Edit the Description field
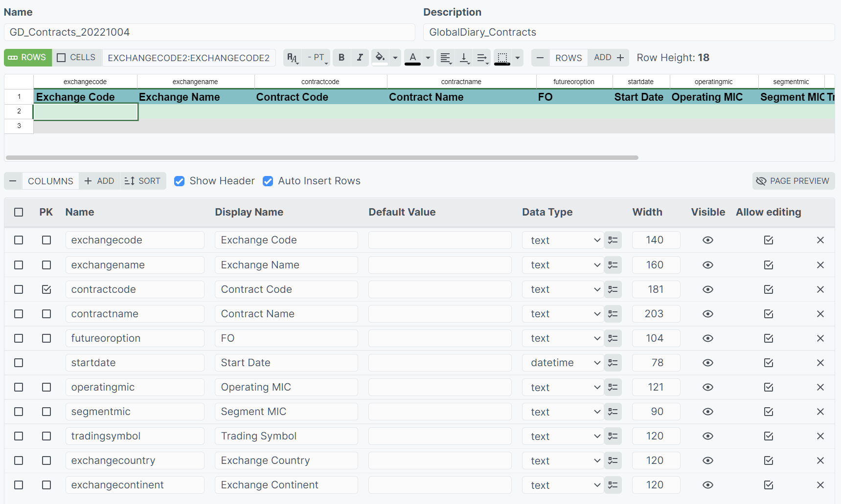841x504 pixels. pyautogui.click(x=629, y=32)
